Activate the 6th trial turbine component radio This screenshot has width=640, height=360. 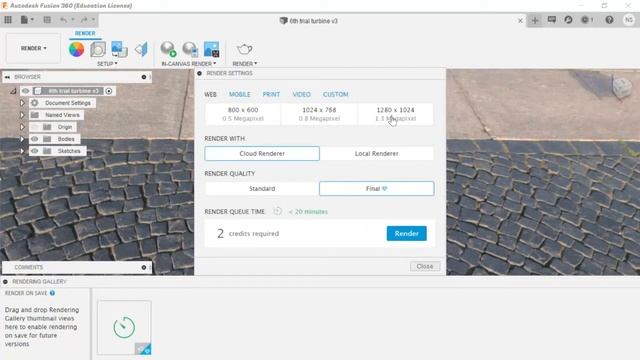[109, 91]
